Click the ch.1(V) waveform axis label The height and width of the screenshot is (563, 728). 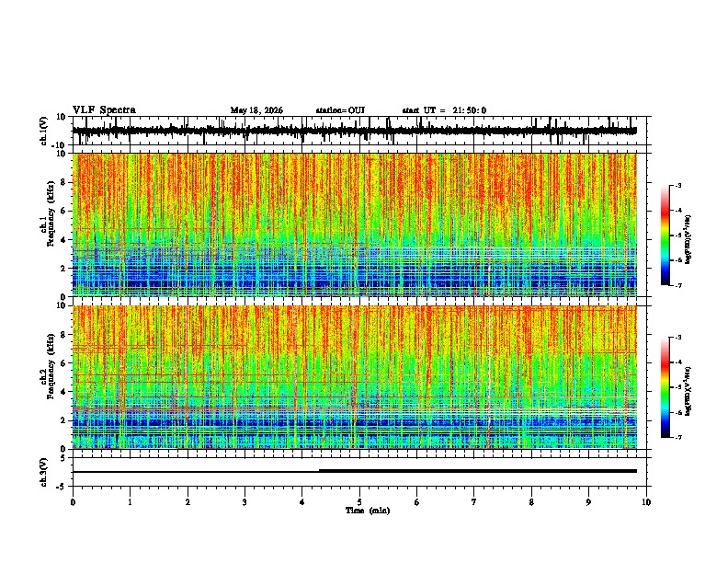pyautogui.click(x=44, y=131)
